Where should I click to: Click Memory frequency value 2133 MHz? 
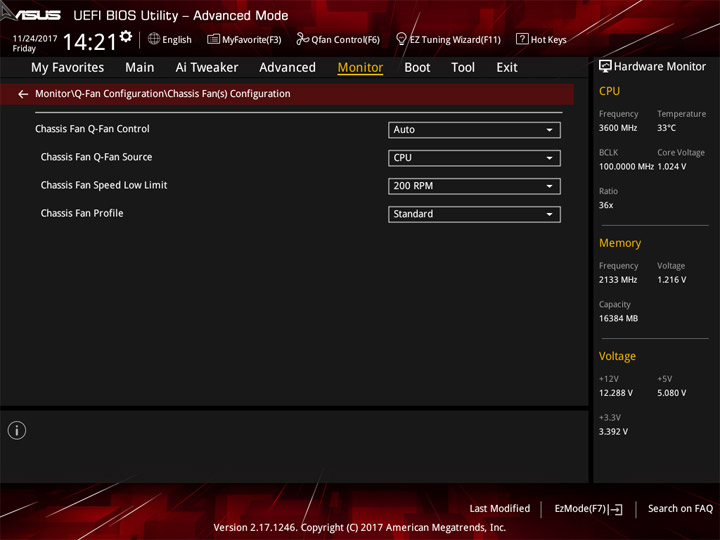tap(618, 280)
